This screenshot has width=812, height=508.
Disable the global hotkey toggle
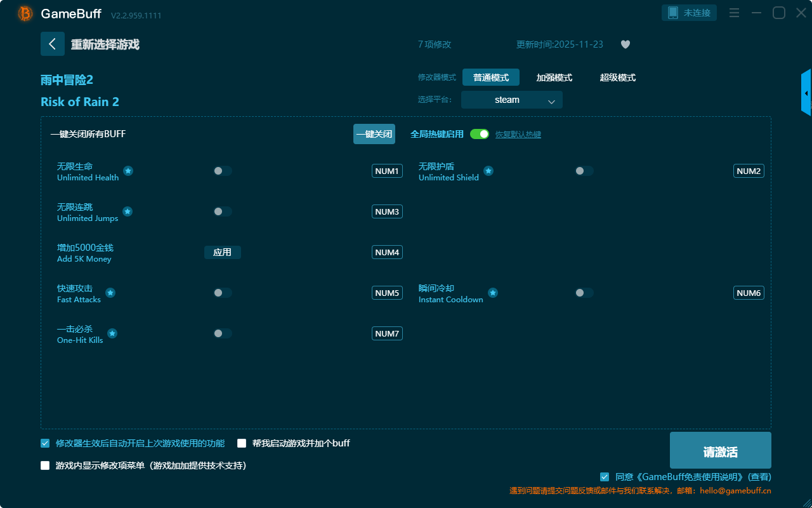click(x=480, y=134)
